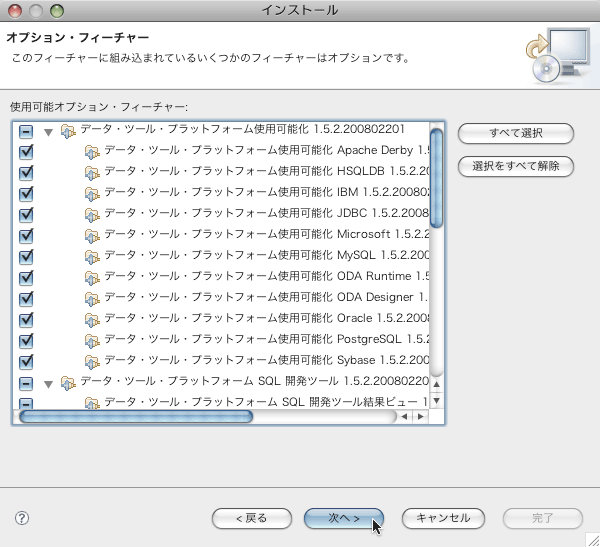
Task: Select the PostgreSQL feature row text
Action: click(267, 339)
